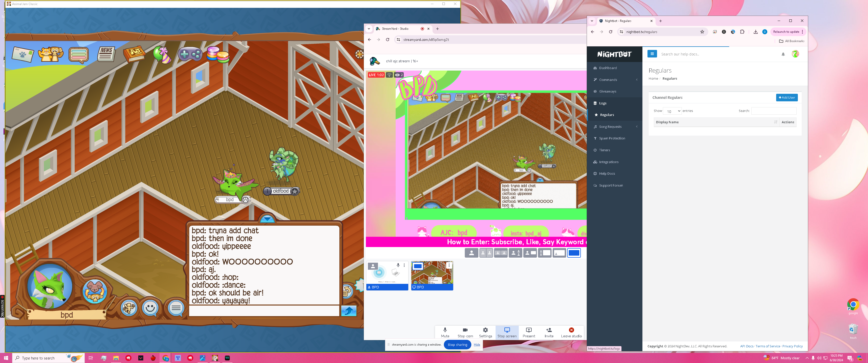Collapse the chat log with the blue arrow tab
Image resolution: width=868 pixels, height=363 pixels.
click(x=267, y=219)
